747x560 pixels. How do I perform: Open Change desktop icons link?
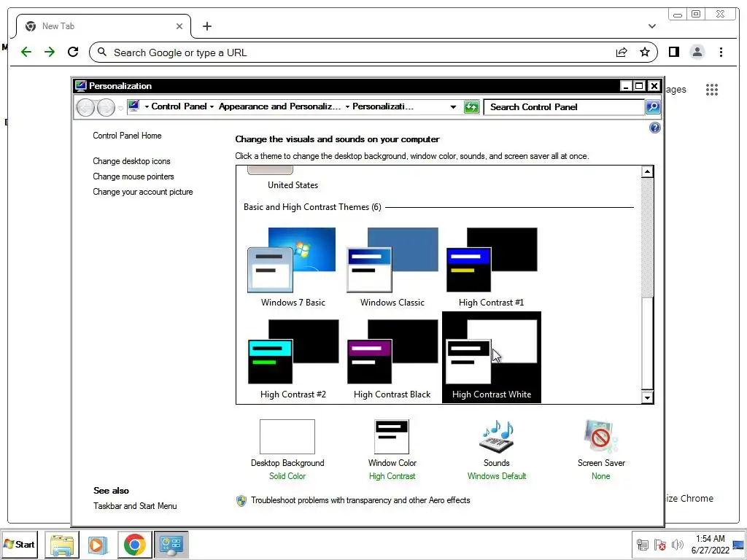[x=131, y=161]
